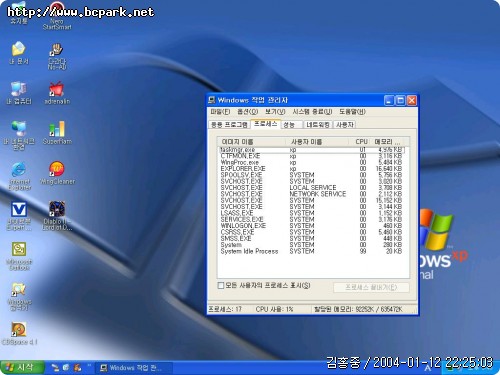
Task: Select the System Idle Process row
Action: click(311, 251)
